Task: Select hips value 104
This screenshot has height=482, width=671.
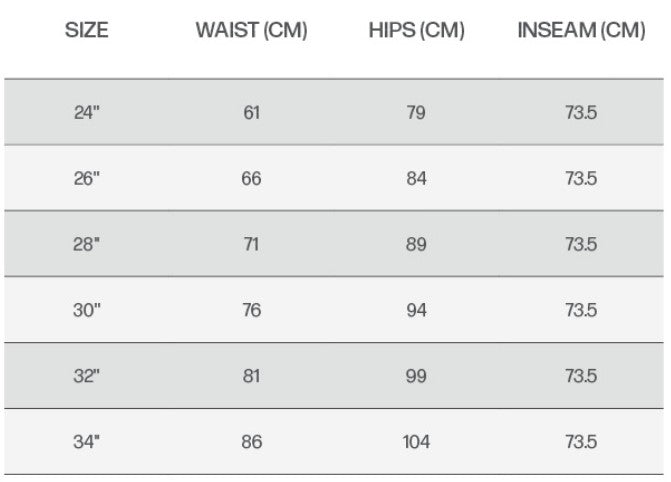Action: (x=416, y=442)
